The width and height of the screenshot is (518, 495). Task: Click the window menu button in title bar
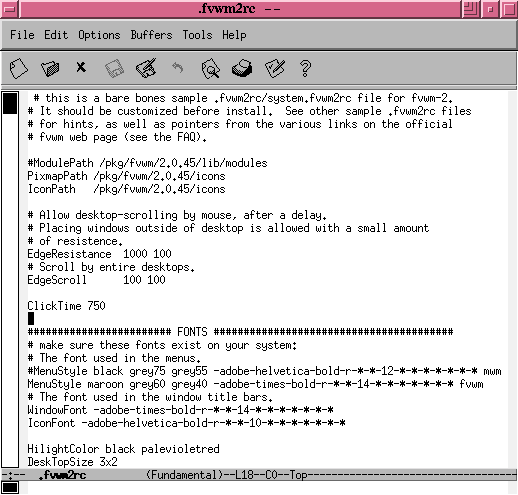pos(10,9)
